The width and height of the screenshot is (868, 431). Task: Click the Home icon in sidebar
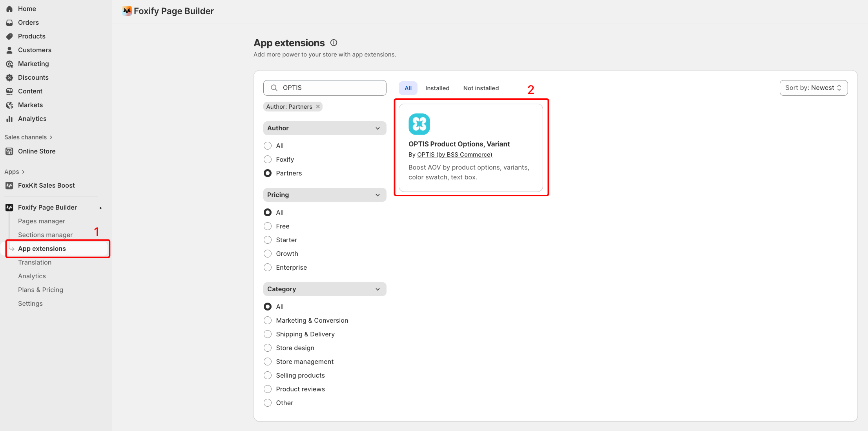click(9, 9)
